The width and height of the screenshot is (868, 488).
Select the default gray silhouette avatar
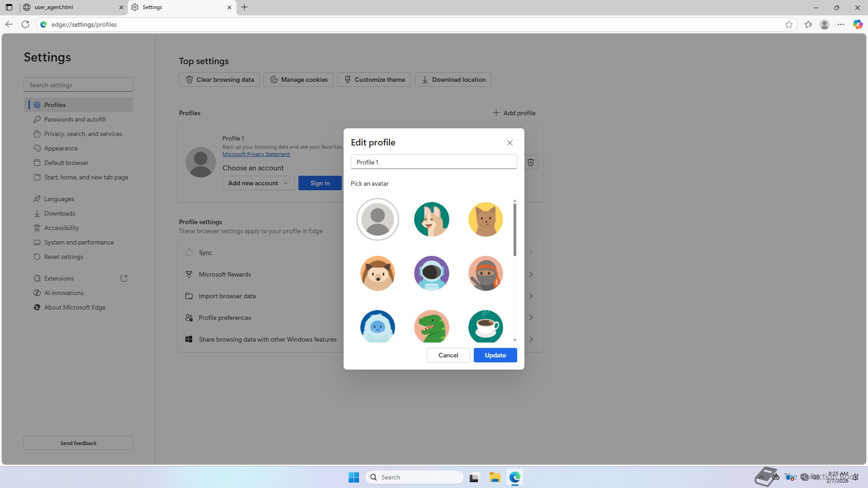coord(377,219)
